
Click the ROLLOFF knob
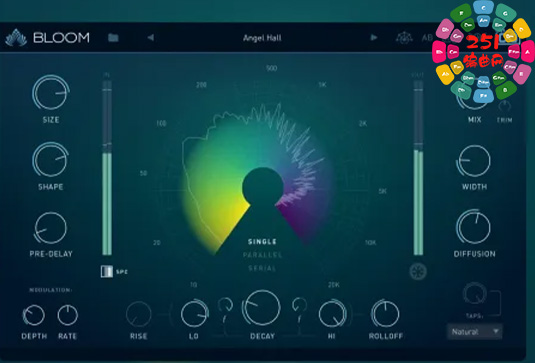(x=385, y=314)
